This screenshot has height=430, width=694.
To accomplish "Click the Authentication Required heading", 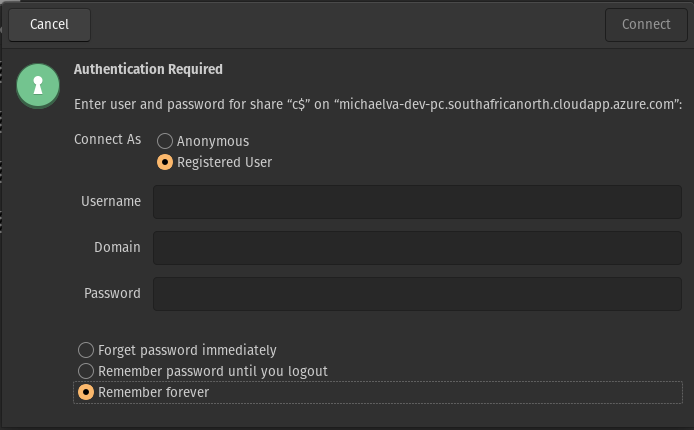I will click(x=148, y=69).
